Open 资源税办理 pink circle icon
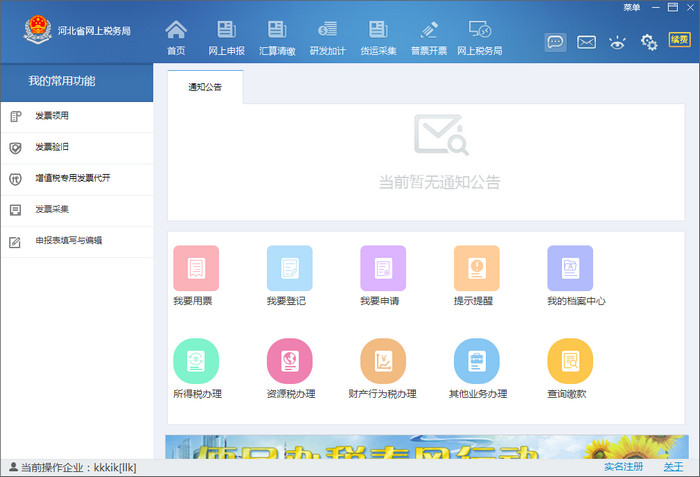This screenshot has width=700, height=477. (290, 361)
